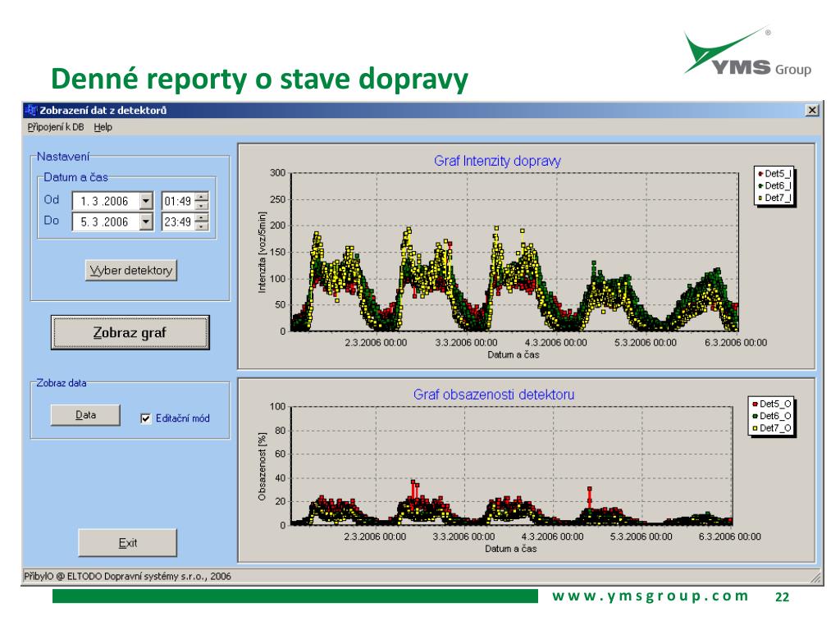Select Det5_I legend entry in intensity graph
Image resolution: width=840 pixels, height=630 pixels.
pyautogui.click(x=774, y=174)
